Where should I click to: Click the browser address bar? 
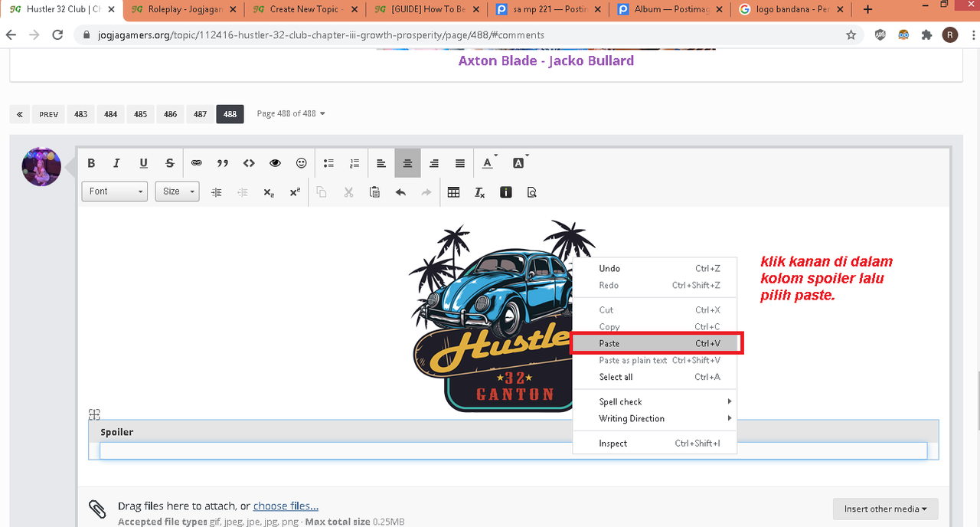coord(467,35)
